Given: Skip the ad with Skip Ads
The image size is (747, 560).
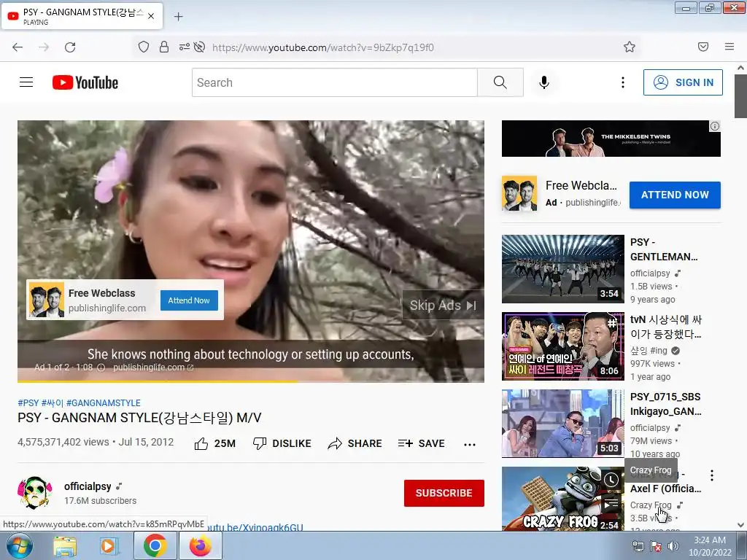Looking at the screenshot, I should click(x=443, y=306).
